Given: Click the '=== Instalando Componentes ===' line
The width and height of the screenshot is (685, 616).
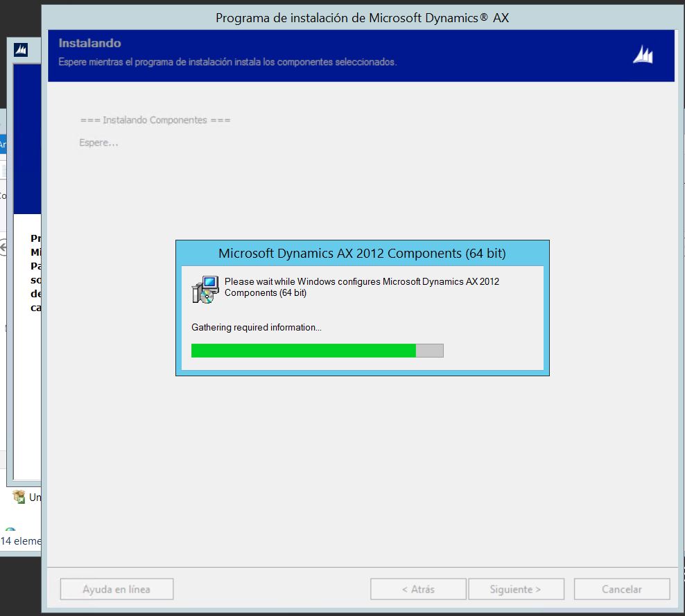Looking at the screenshot, I should pos(155,120).
